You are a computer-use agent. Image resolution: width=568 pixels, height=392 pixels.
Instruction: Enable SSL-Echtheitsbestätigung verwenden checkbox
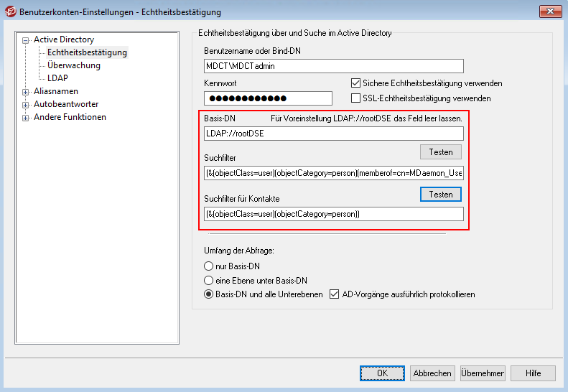[355, 98]
